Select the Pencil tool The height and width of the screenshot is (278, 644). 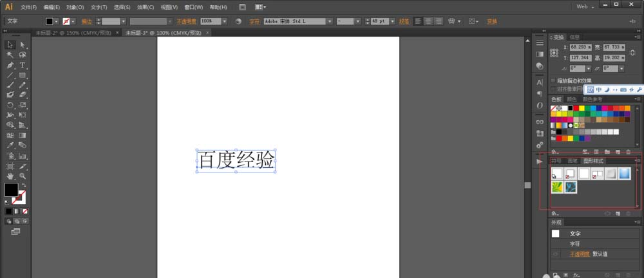pyautogui.click(x=22, y=85)
